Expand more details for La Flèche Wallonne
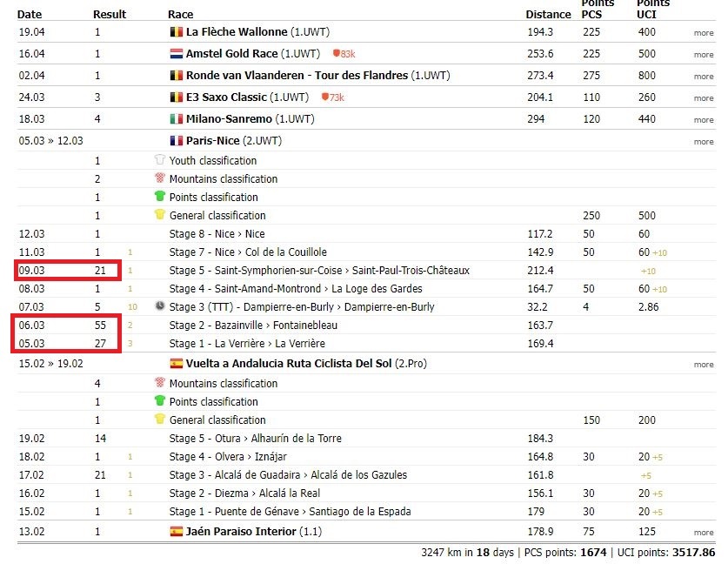 point(704,33)
